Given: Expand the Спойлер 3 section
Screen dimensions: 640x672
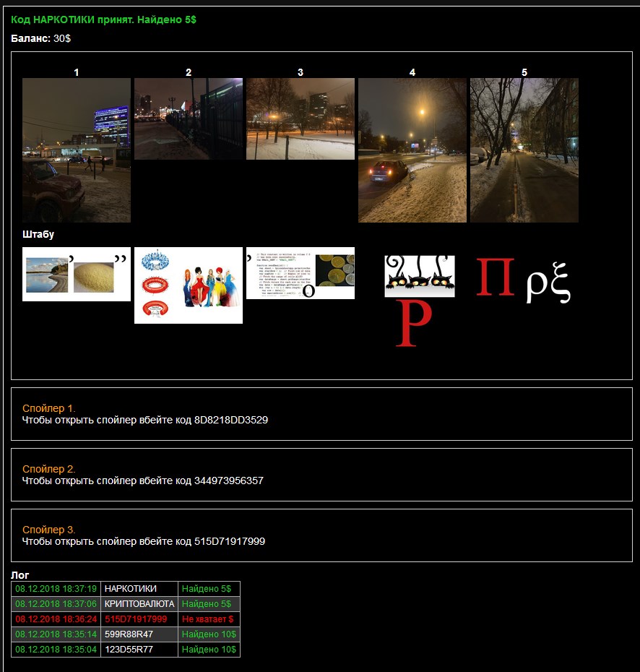Looking at the screenshot, I should tap(49, 530).
